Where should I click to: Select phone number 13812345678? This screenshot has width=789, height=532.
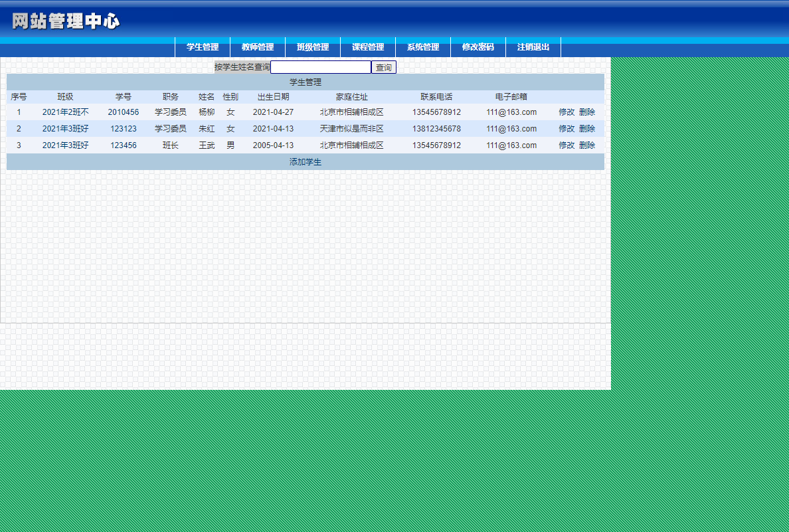(x=436, y=128)
